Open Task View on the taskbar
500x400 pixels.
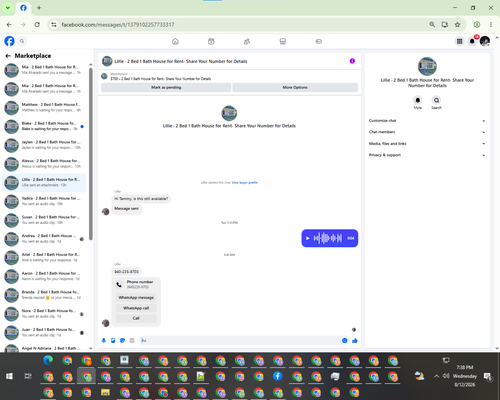[28, 376]
